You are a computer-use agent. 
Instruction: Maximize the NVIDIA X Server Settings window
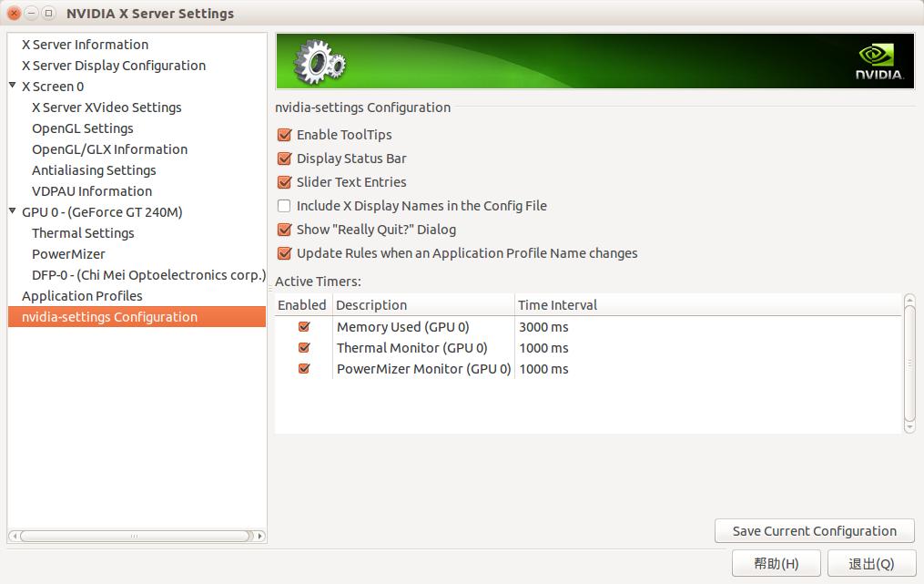coord(49,13)
